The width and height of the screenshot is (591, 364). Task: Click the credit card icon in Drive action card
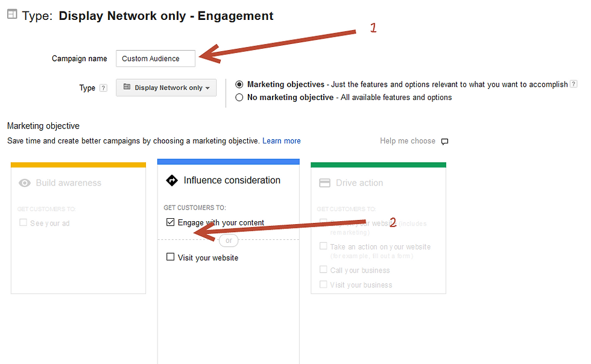[324, 183]
